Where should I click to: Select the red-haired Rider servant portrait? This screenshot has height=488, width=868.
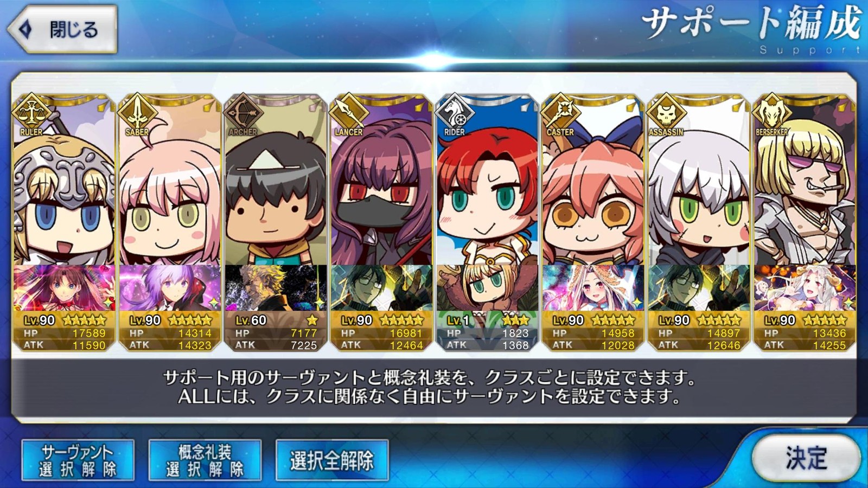click(x=487, y=184)
